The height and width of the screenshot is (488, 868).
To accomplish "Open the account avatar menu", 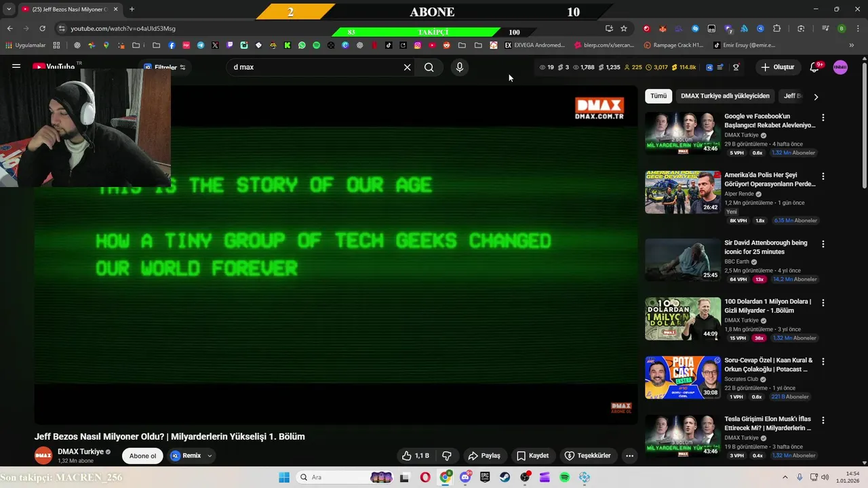I will (x=840, y=67).
